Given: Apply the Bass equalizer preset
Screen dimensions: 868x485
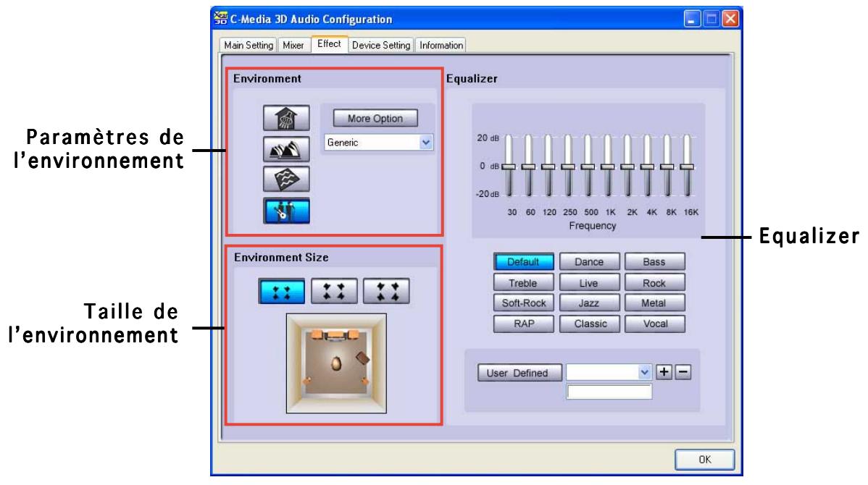Looking at the screenshot, I should click(654, 261).
